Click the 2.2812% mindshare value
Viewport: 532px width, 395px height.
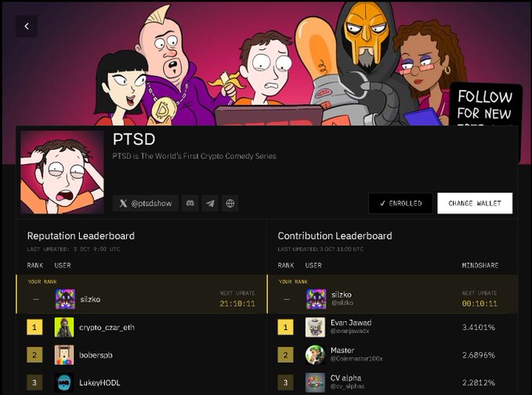coord(479,382)
